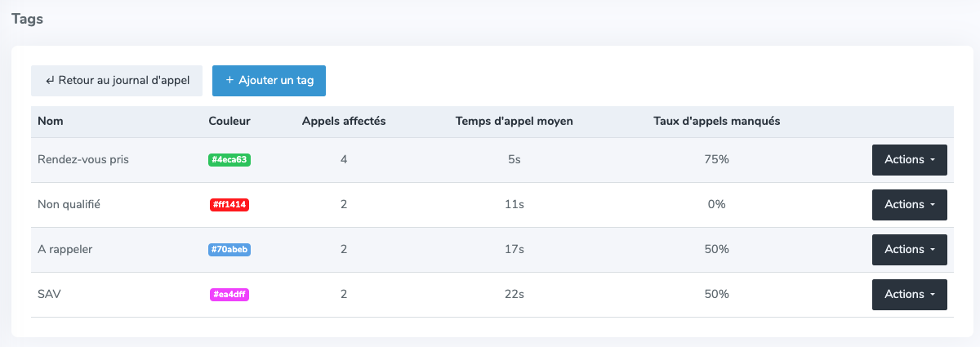This screenshot has width=980, height=347.
Task: Click the Couleur column header
Action: click(229, 122)
